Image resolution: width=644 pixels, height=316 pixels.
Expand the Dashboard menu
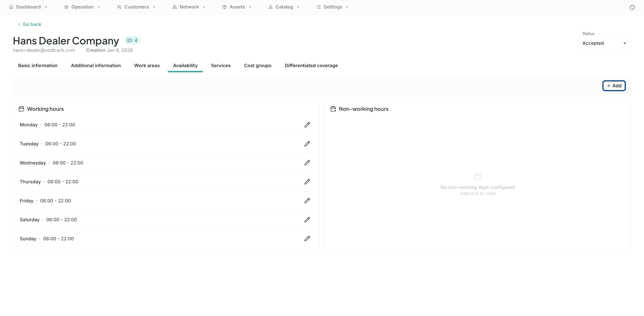point(28,7)
